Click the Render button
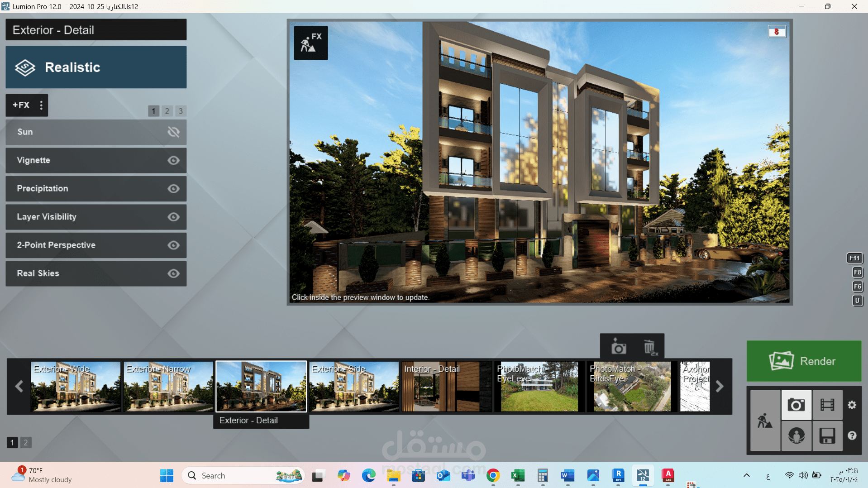This screenshot has height=488, width=868. click(x=804, y=361)
